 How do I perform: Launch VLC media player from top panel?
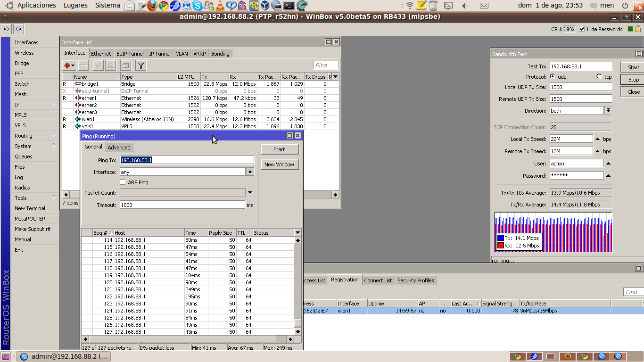pos(220,6)
